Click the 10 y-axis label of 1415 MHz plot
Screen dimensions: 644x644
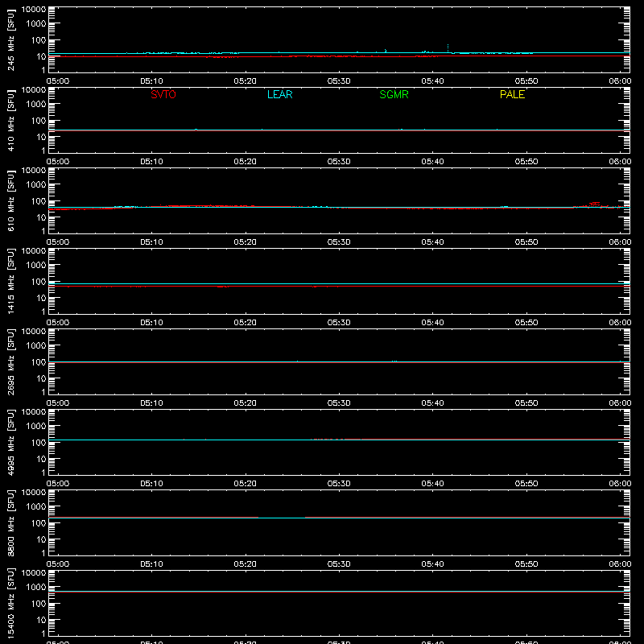click(x=42, y=298)
